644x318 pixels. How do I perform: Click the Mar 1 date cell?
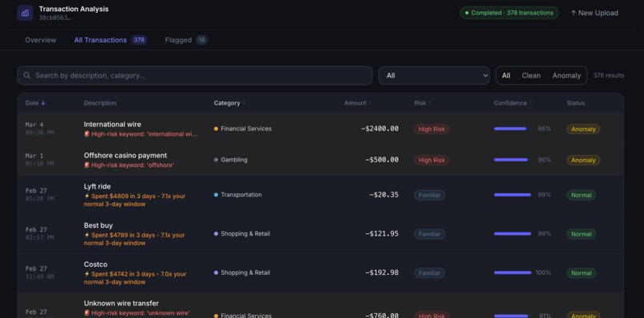pyautogui.click(x=39, y=160)
